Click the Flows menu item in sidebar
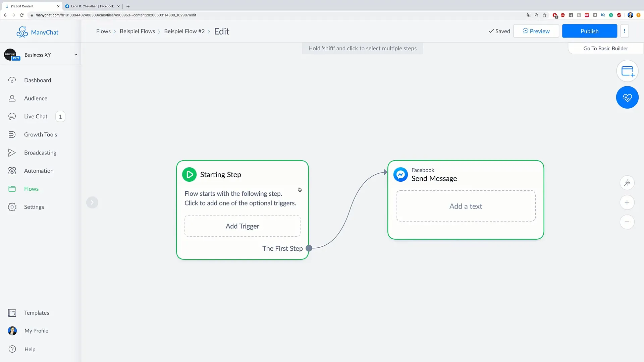Viewport: 644px width, 362px height. pyautogui.click(x=32, y=189)
